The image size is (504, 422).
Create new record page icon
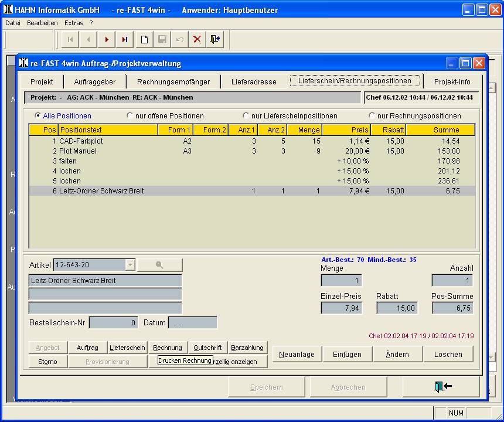[x=144, y=39]
